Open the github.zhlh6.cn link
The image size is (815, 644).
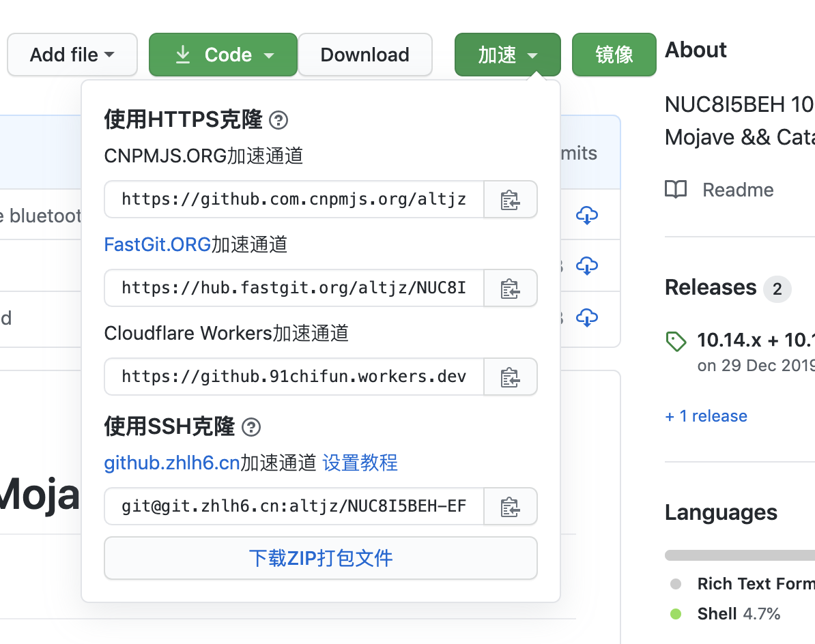(x=171, y=463)
